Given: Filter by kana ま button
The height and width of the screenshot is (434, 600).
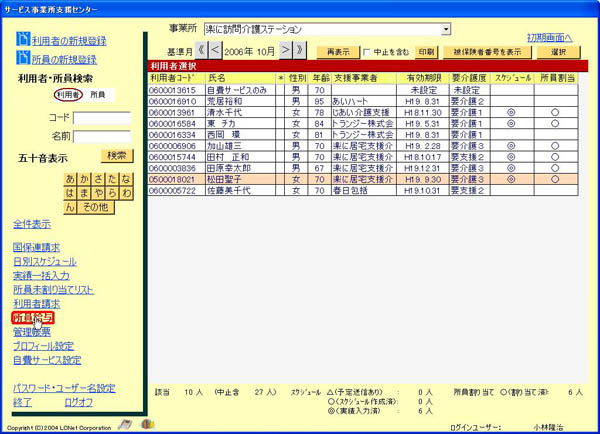Looking at the screenshot, I should click(84, 193).
